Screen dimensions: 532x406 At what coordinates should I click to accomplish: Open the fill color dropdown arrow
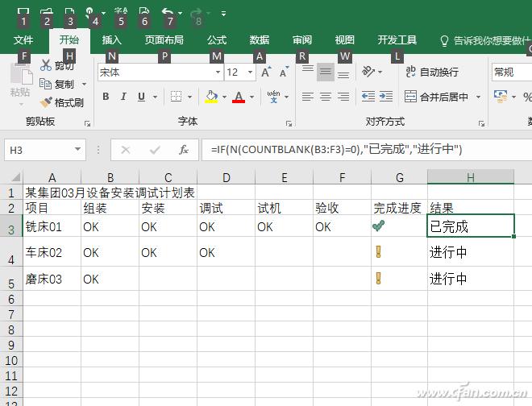(224, 97)
